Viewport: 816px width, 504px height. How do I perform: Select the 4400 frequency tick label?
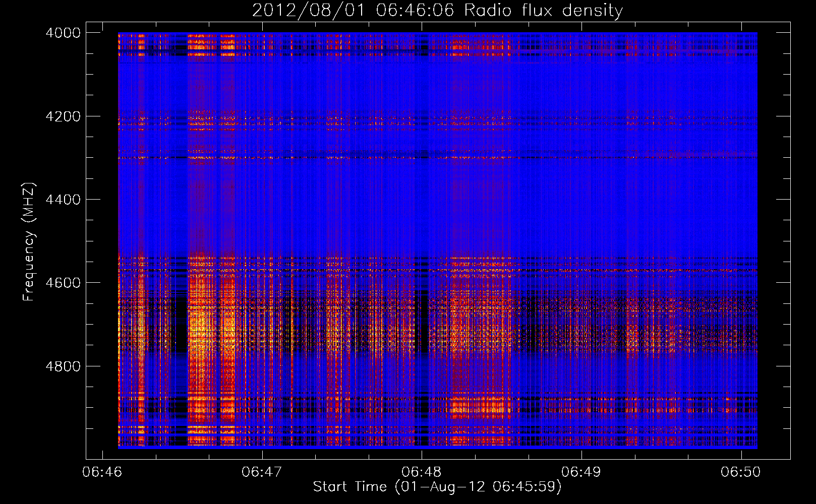point(63,200)
